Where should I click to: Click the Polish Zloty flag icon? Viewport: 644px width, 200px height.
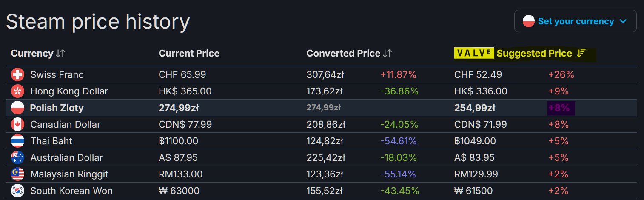coord(17,108)
